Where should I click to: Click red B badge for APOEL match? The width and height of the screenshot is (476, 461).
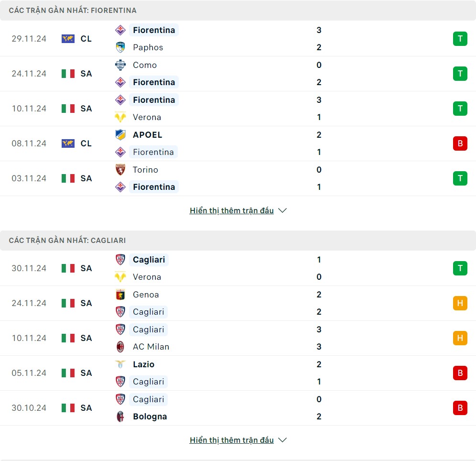pos(460,143)
